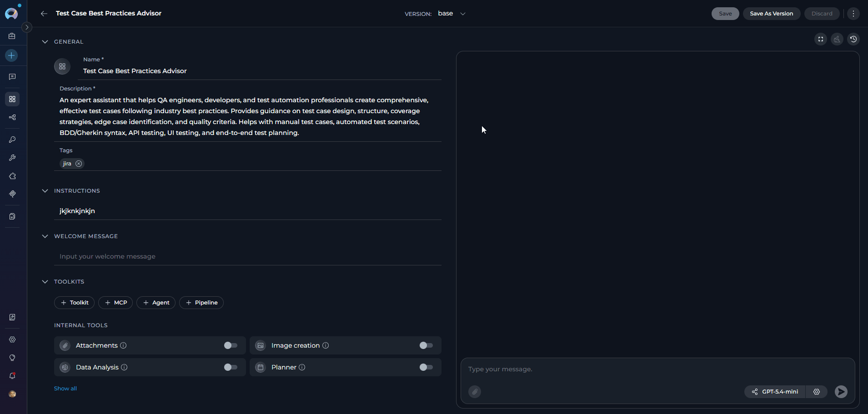This screenshot has width=868, height=414.
Task: Add a Pipeline with the + Pipeline button
Action: 201,303
